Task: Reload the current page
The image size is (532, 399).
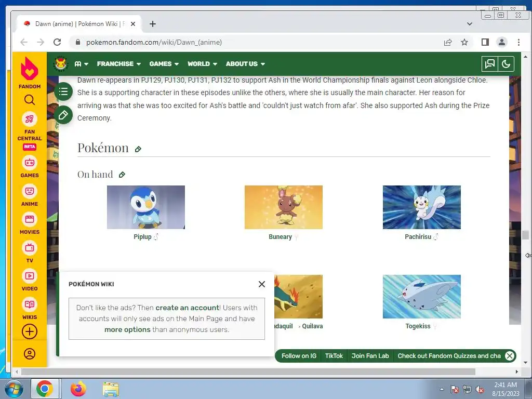Action: [x=57, y=42]
